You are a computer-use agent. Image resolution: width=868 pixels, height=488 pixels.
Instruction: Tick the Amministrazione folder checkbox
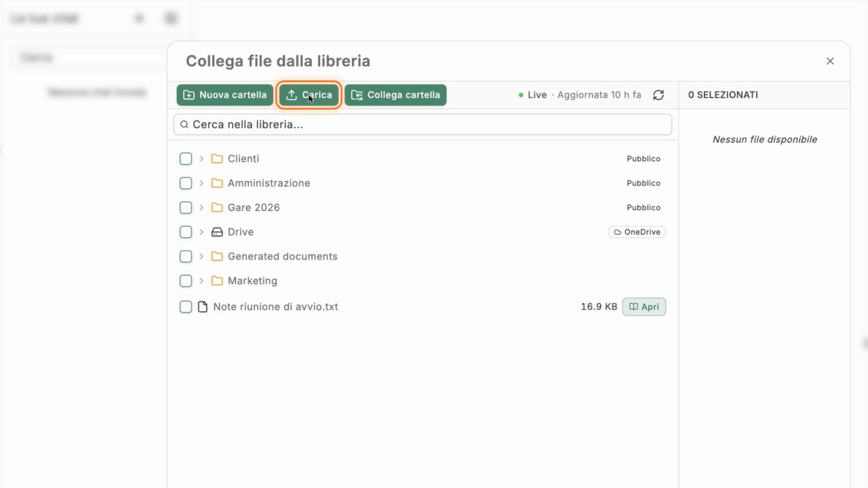(x=186, y=183)
